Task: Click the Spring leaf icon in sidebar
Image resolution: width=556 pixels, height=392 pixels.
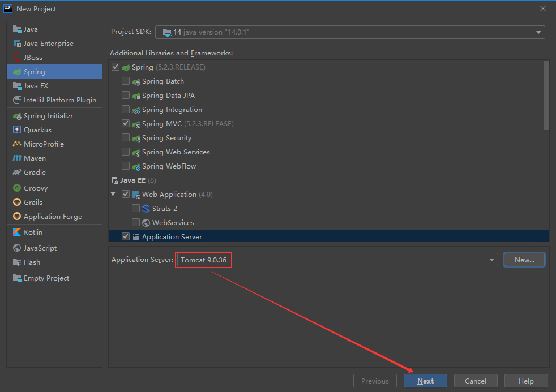Action: point(17,71)
